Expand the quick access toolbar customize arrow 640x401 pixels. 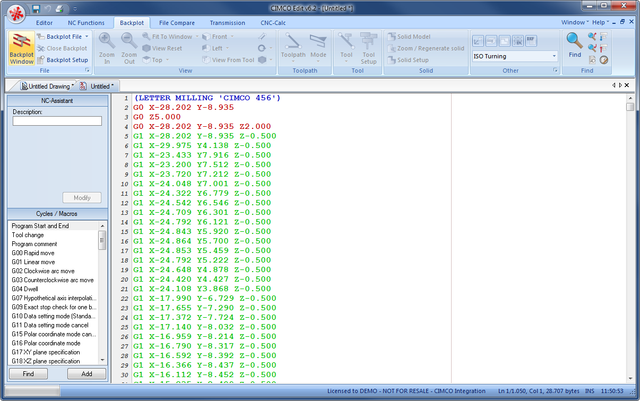coord(75,9)
